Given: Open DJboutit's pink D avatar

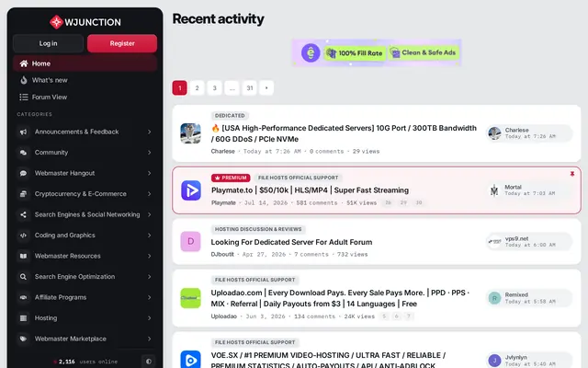Looking at the screenshot, I should coord(190,241).
